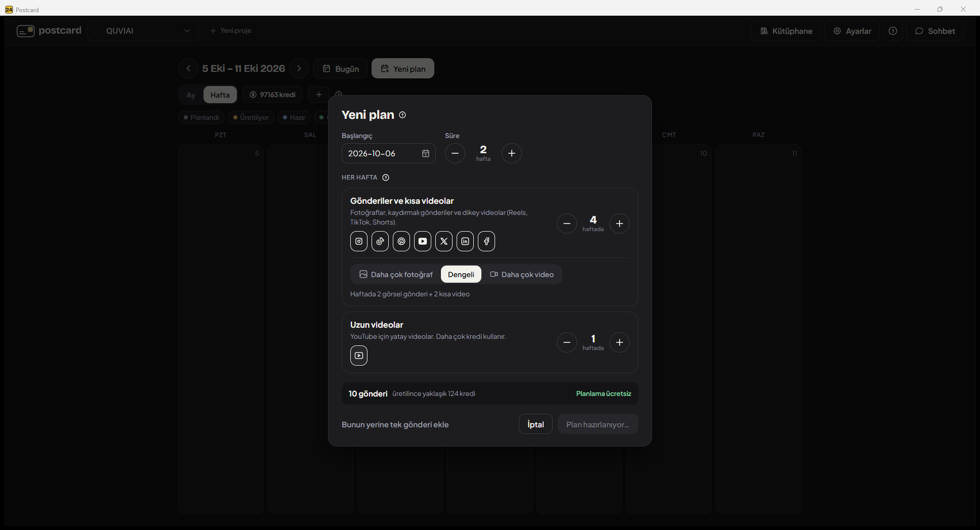Click Bunun yerine tek gönderi ekle link
Viewport: 980px width, 530px height.
coord(395,424)
